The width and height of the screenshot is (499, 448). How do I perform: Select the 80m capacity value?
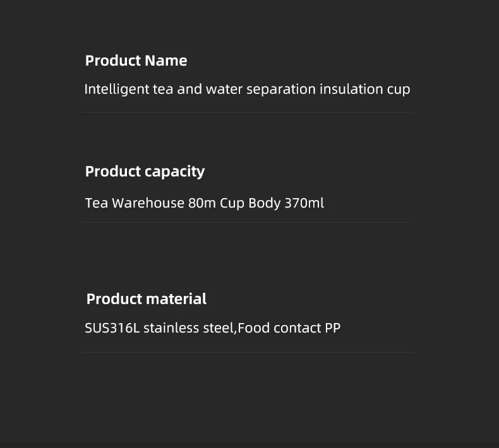[202, 203]
